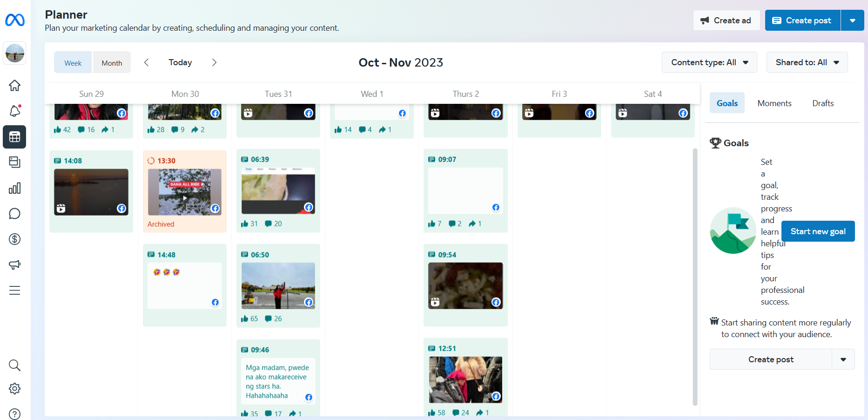Click the like count on Sunday's post with 42 likes

coord(62,130)
